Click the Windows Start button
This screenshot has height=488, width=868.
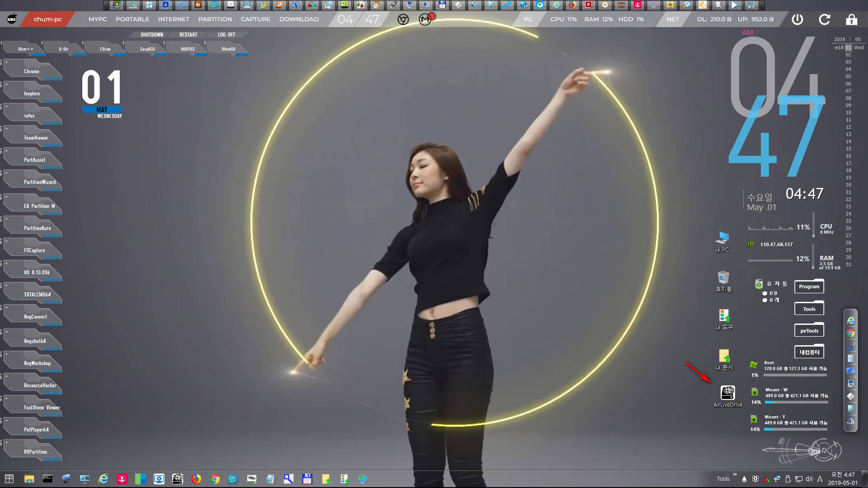point(9,479)
